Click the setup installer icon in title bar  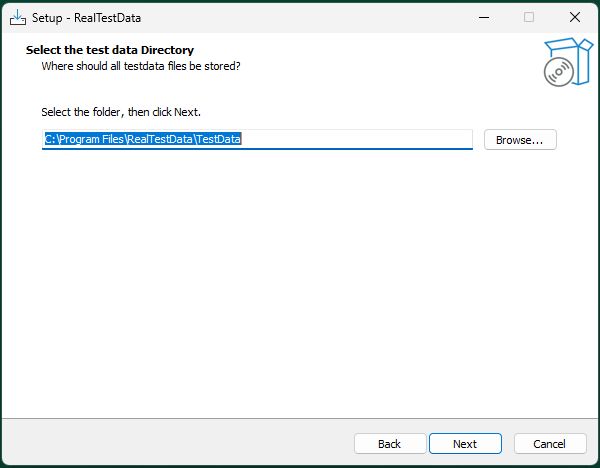(x=18, y=18)
